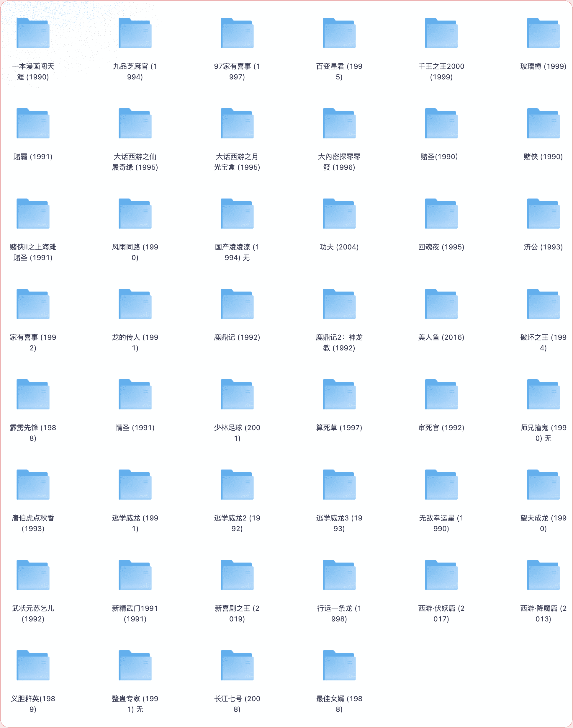Select the 逃学威龙 (1991) folder icon
This screenshot has width=573, height=728.
coord(135,484)
